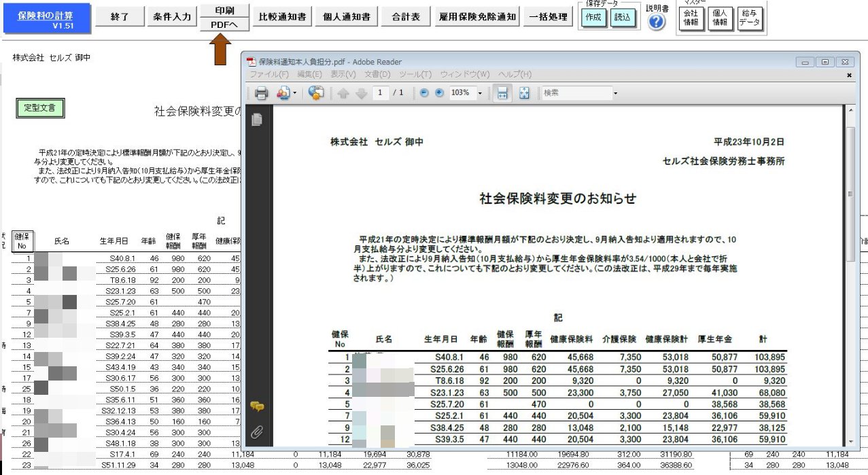This screenshot has height=475, width=868.
Task: Click the collaborate/share globe icon in Reader
Action: coord(316,94)
